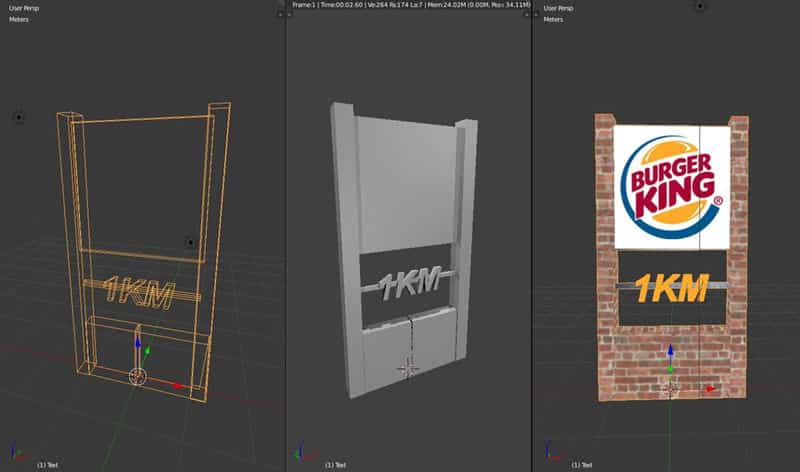Click the render info header showing Frame:1
Screen dimensions: 800x472
(x=410, y=6)
